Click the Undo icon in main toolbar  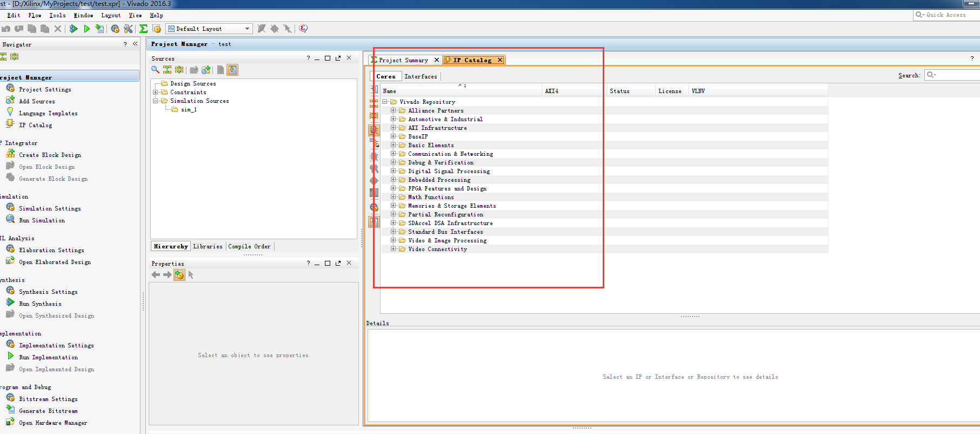(6, 29)
